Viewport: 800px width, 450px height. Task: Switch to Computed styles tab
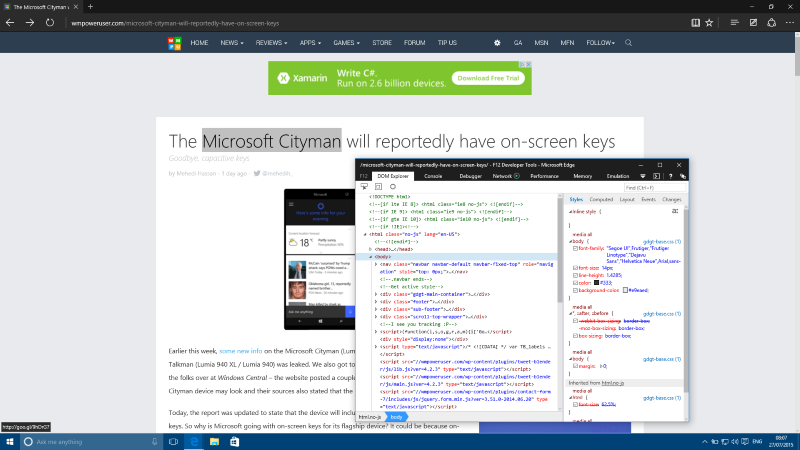[x=601, y=199]
